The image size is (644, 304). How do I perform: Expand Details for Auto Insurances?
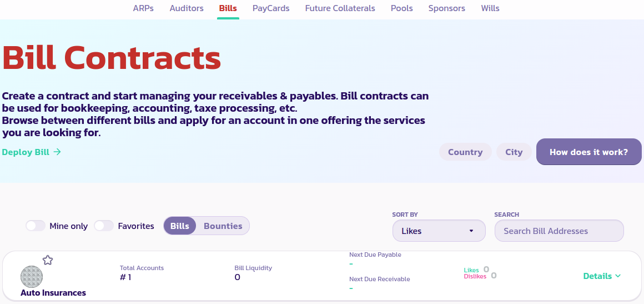602,276
